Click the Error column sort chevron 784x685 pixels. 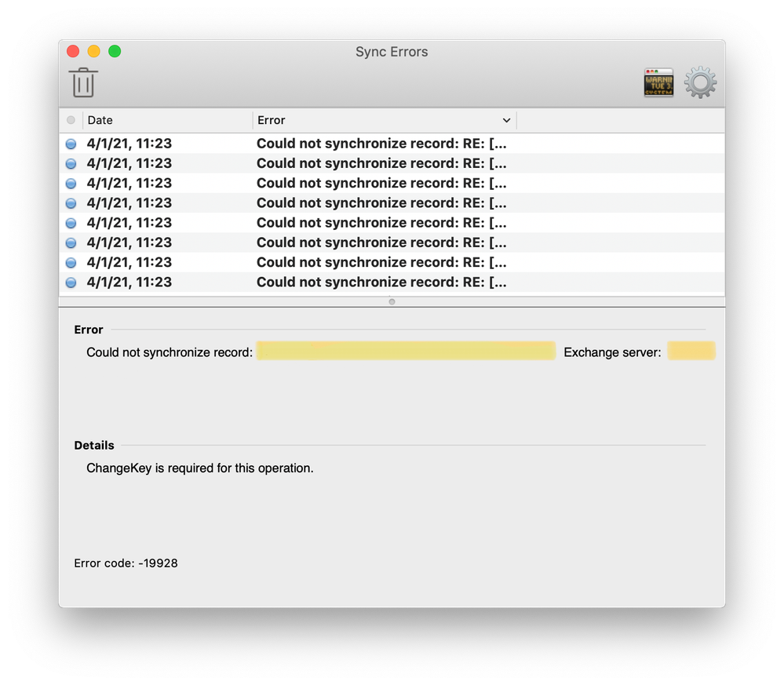tap(506, 120)
